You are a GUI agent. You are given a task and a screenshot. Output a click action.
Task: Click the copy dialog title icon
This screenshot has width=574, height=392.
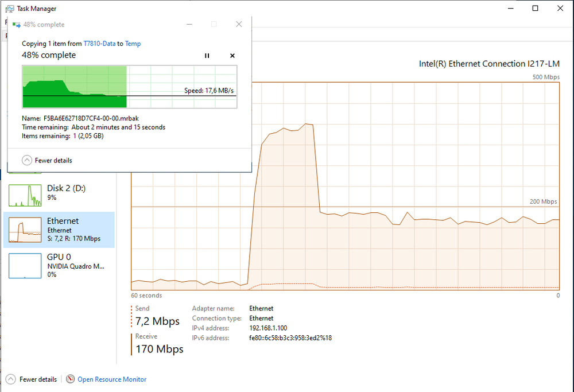(x=16, y=25)
